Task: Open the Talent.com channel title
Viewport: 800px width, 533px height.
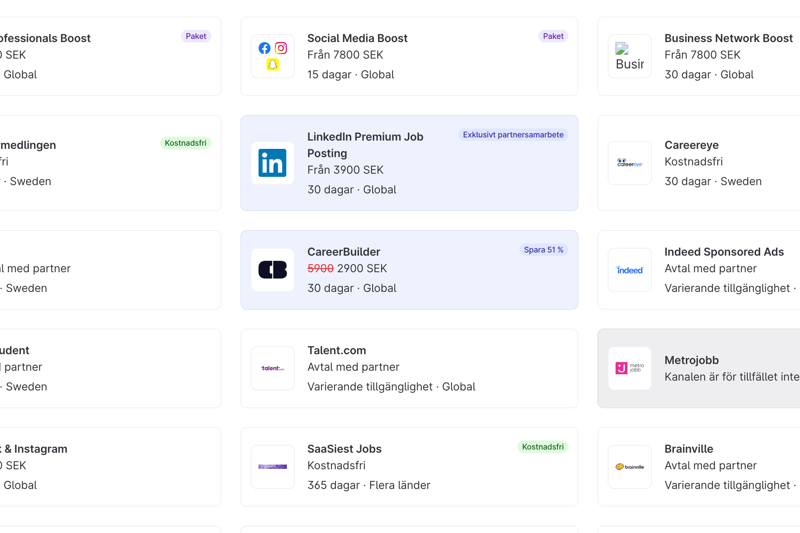Action: [336, 350]
